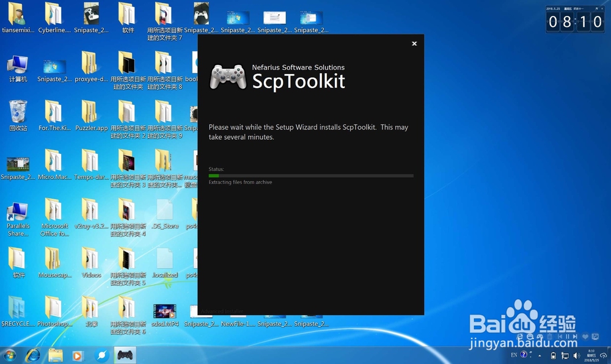Open the For.The.Ki folder

click(54, 116)
